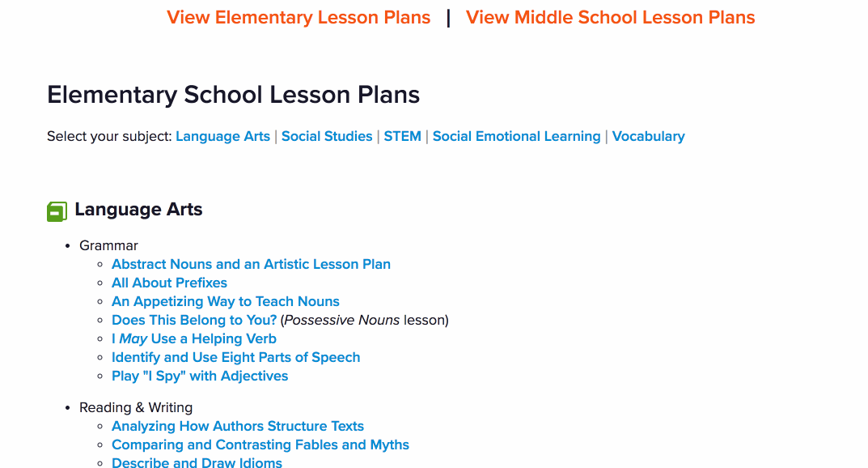This screenshot has height=468, width=868.
Task: Open the Play "I Spy" with Adjectives lesson
Action: point(200,376)
